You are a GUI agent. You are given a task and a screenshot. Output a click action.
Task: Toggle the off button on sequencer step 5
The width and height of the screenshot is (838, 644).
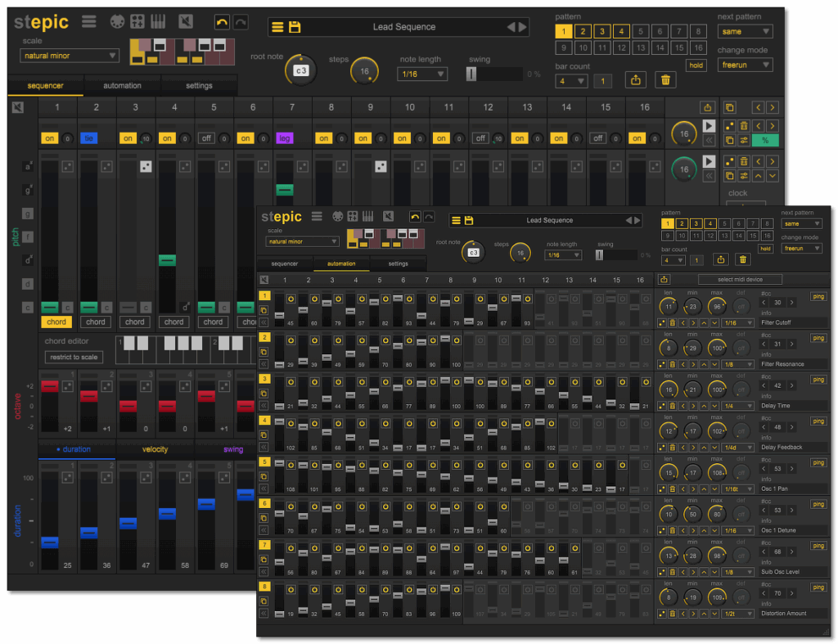[207, 138]
